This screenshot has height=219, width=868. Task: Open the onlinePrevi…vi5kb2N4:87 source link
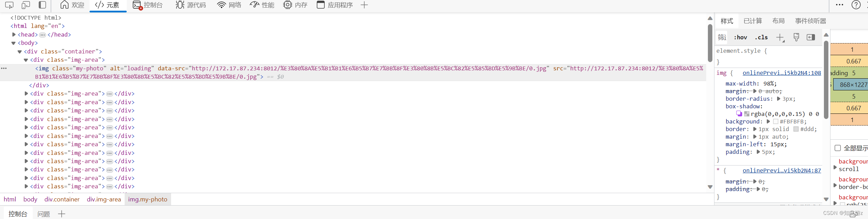pos(782,170)
